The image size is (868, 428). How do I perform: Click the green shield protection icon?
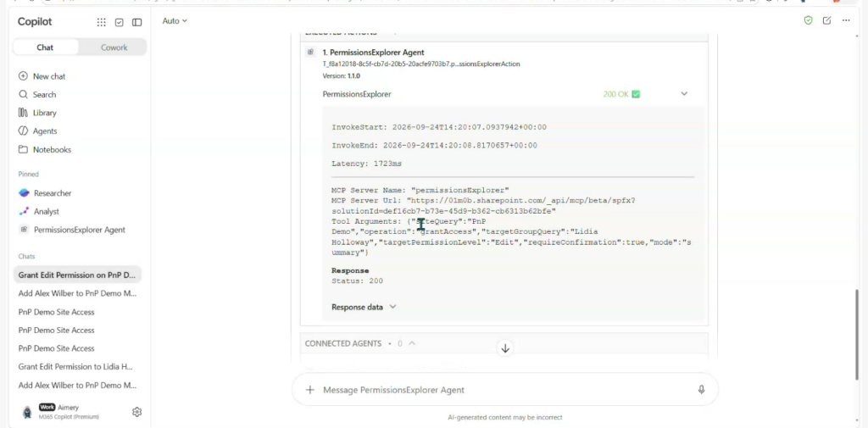pos(808,20)
